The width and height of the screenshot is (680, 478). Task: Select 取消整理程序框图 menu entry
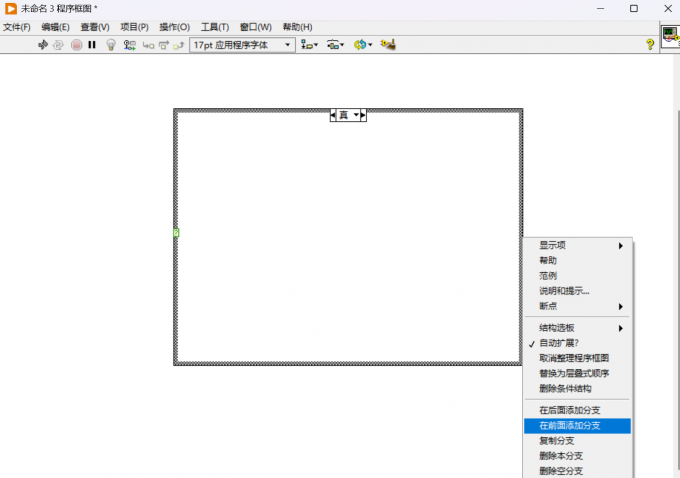pos(577,358)
